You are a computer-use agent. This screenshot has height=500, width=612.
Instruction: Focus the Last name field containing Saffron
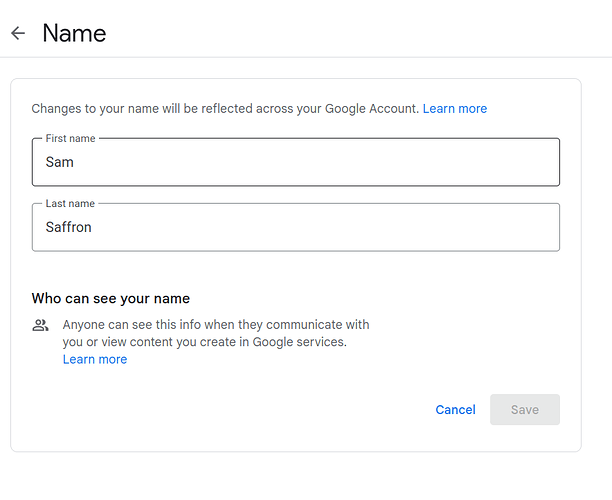[x=296, y=227]
